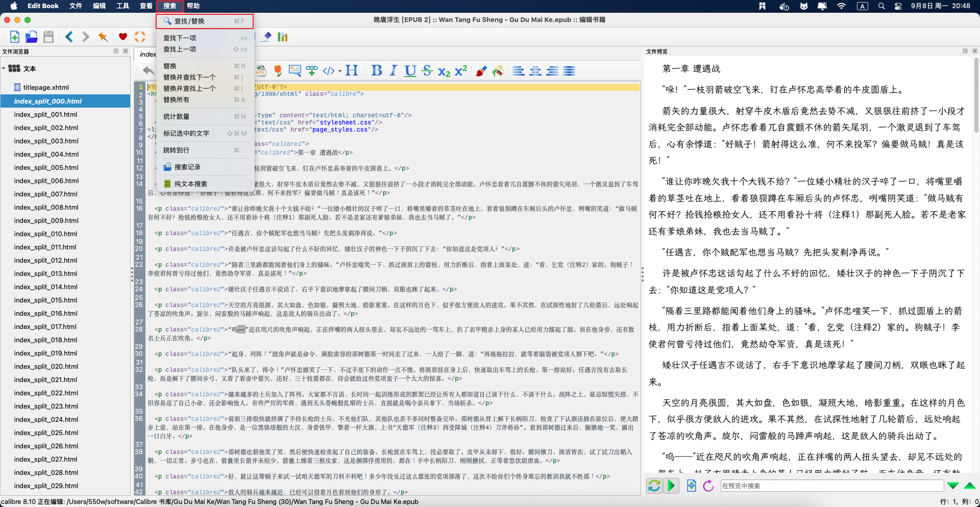The width and height of the screenshot is (980, 507).
Task: Insert a hyperlink with the link icon
Action: (x=312, y=70)
